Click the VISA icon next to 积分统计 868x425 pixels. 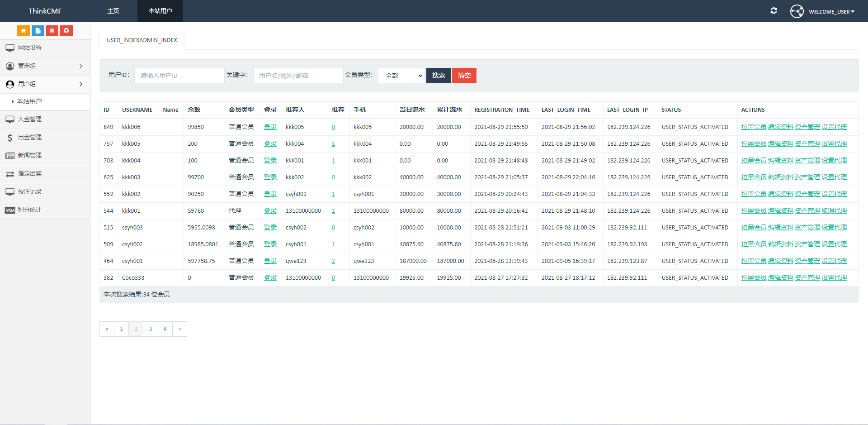tap(9, 210)
